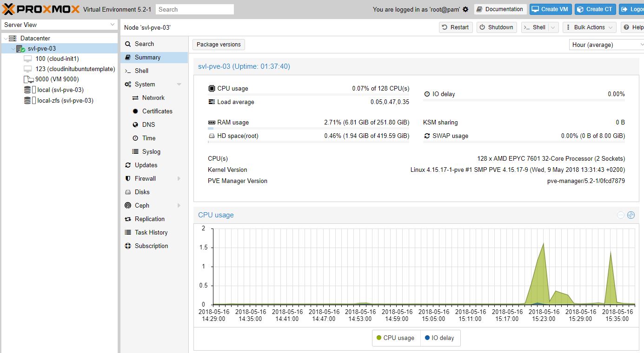Go to the Firewall menu item
This screenshot has width=644, height=353.
[145, 178]
